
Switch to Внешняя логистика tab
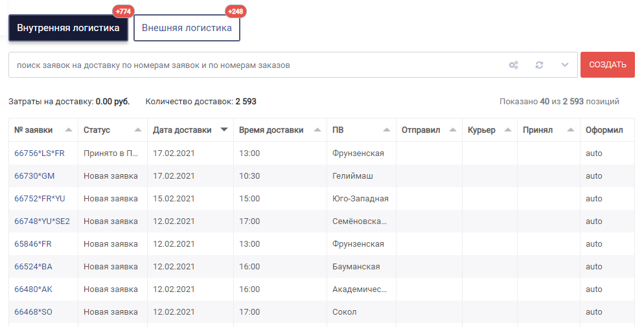(187, 28)
